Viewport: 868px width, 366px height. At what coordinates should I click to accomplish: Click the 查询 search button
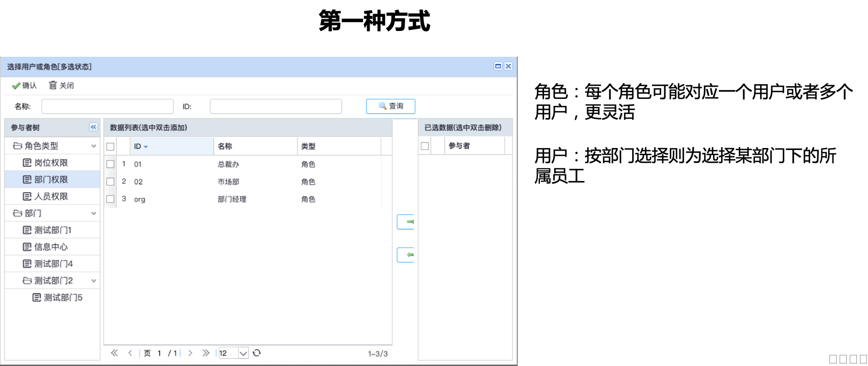pyautogui.click(x=390, y=106)
